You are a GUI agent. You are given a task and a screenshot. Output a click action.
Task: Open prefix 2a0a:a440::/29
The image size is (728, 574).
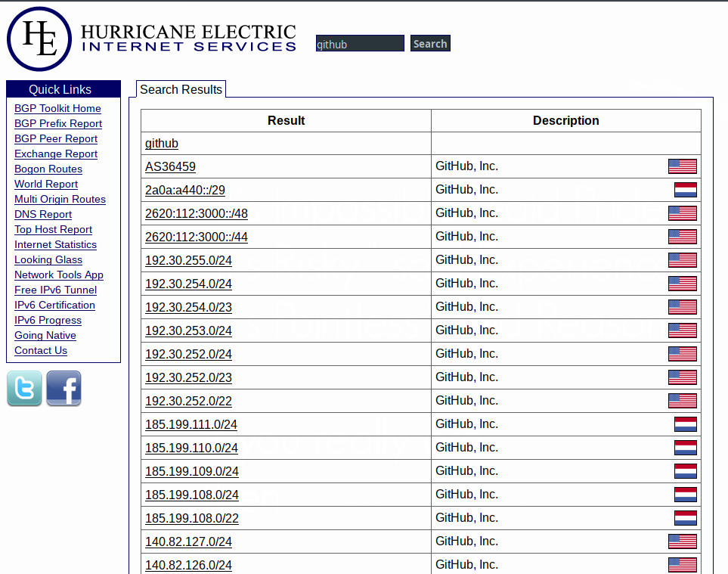(185, 190)
